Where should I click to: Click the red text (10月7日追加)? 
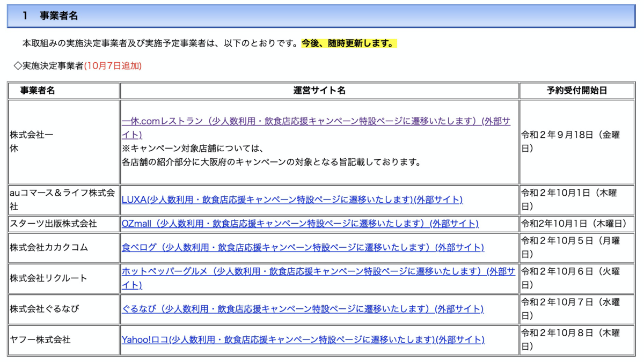point(113,66)
